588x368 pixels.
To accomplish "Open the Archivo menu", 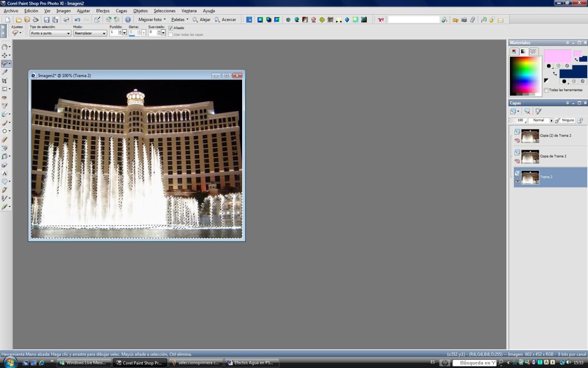I will click(11, 11).
